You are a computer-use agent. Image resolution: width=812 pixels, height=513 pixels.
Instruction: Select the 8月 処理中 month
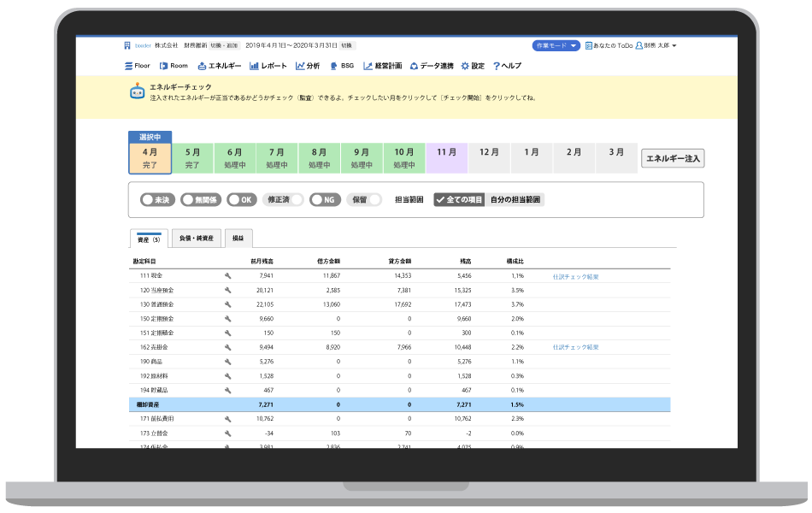[319, 158]
